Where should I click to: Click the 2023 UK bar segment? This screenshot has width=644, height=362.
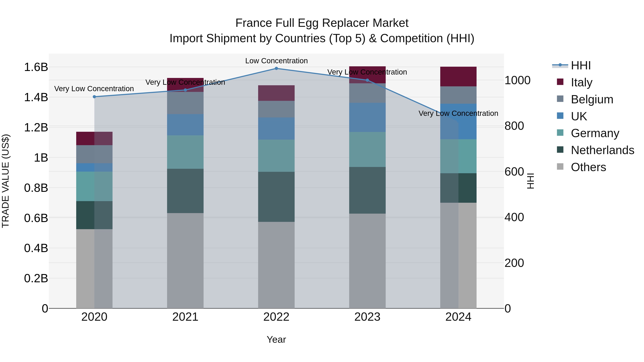367,118
